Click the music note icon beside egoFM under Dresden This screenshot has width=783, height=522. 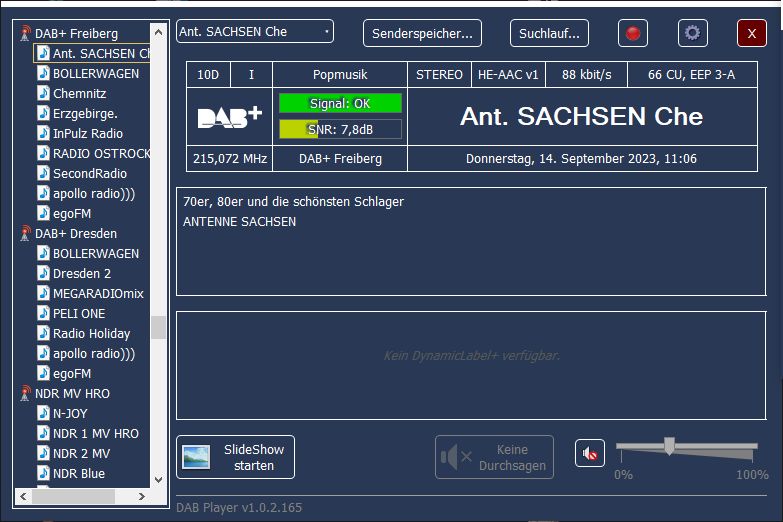(x=43, y=373)
